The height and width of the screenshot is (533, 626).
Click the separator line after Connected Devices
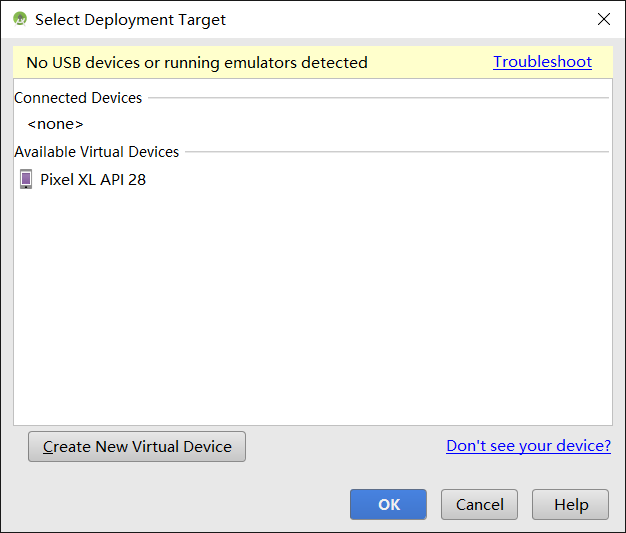coord(378,98)
